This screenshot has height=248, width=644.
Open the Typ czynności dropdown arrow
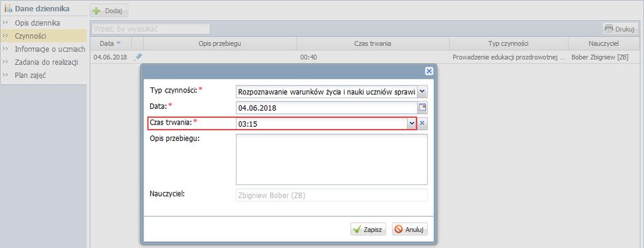tap(422, 91)
